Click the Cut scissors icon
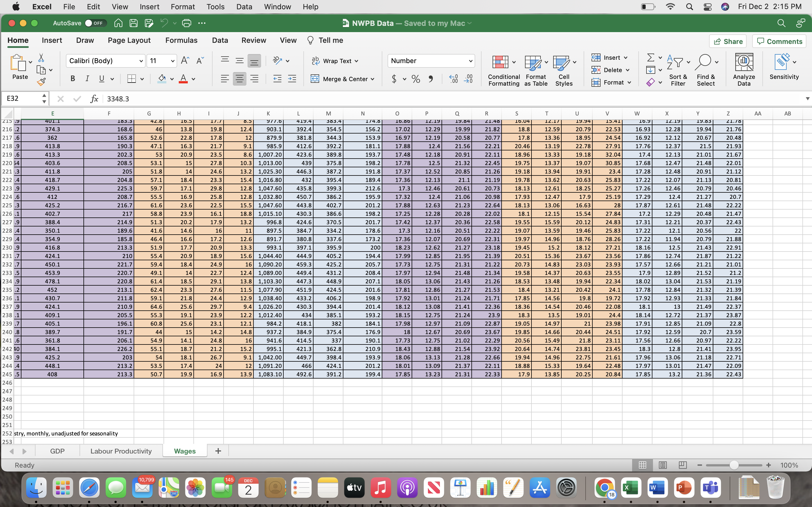The width and height of the screenshot is (812, 507). 41,58
